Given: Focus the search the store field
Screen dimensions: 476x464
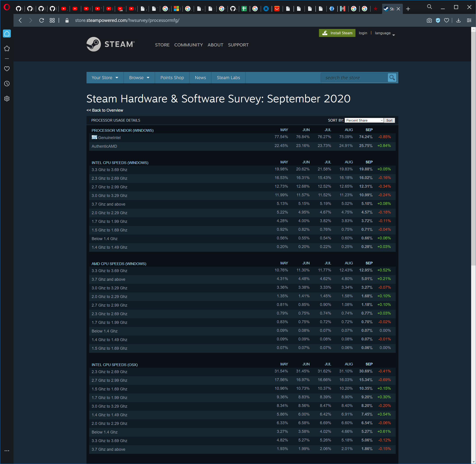Looking at the screenshot, I should (x=354, y=78).
